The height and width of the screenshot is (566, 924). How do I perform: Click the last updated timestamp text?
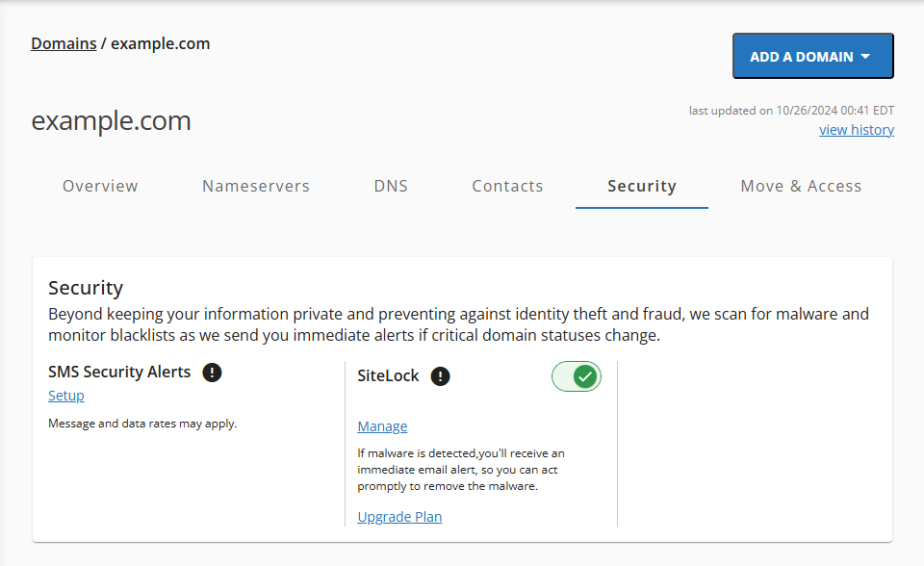click(x=791, y=110)
